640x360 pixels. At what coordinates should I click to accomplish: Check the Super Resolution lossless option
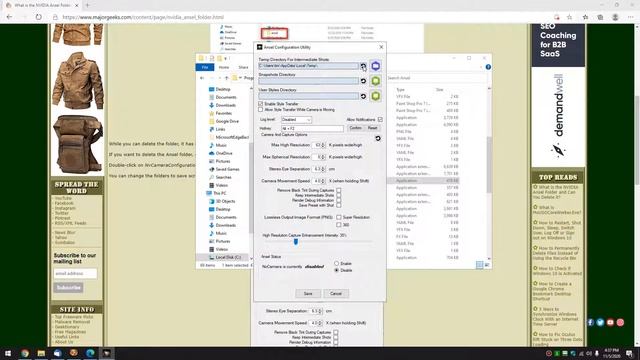(x=339, y=218)
